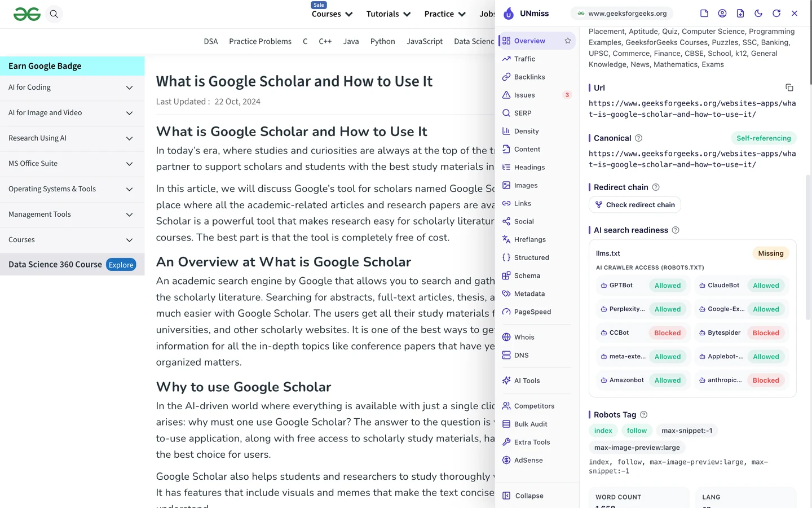This screenshot has height=508, width=812.
Task: Open the Practice Problems link
Action: pyautogui.click(x=261, y=41)
